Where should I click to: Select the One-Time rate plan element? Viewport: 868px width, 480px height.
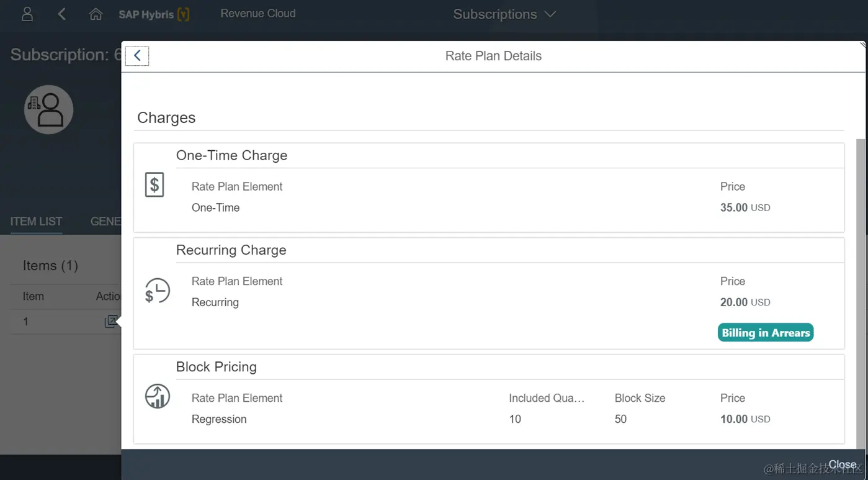tap(215, 207)
